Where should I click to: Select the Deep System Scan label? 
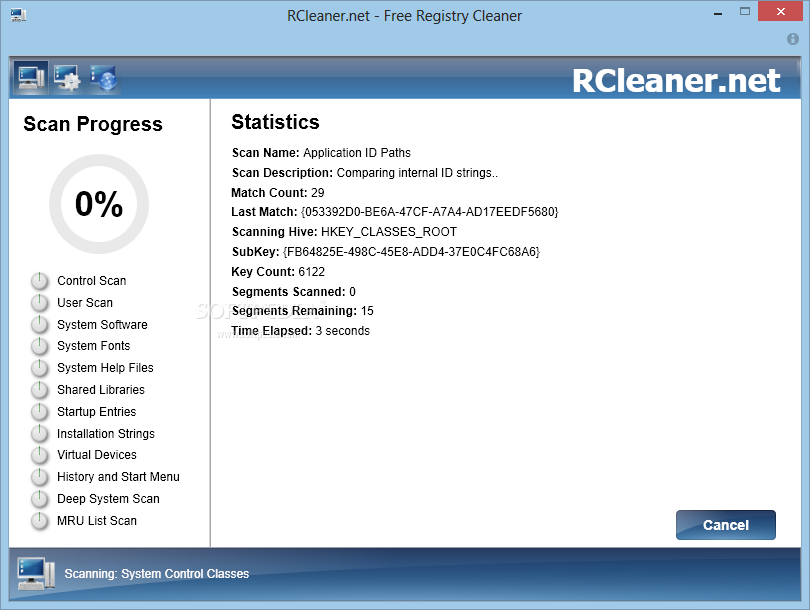(108, 498)
